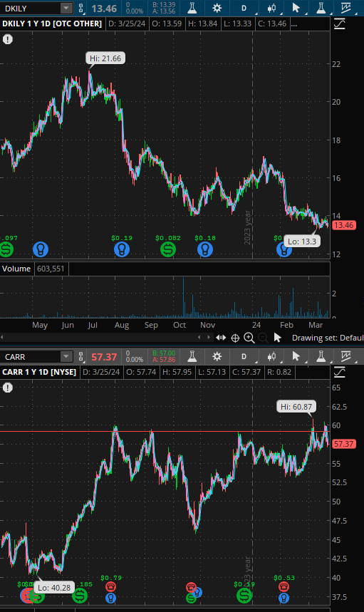
Task: Select pointer cursor beside Drawing set
Action: pyautogui.click(x=277, y=338)
